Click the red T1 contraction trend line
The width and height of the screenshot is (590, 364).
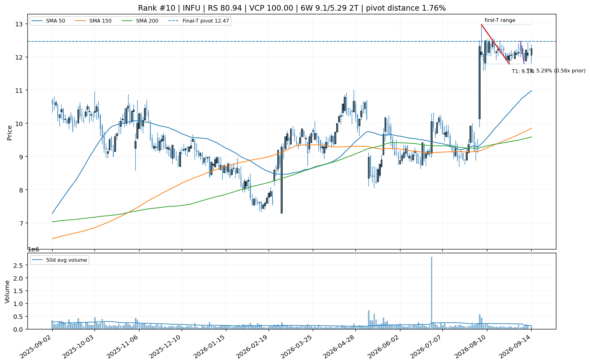pyautogui.click(x=495, y=44)
